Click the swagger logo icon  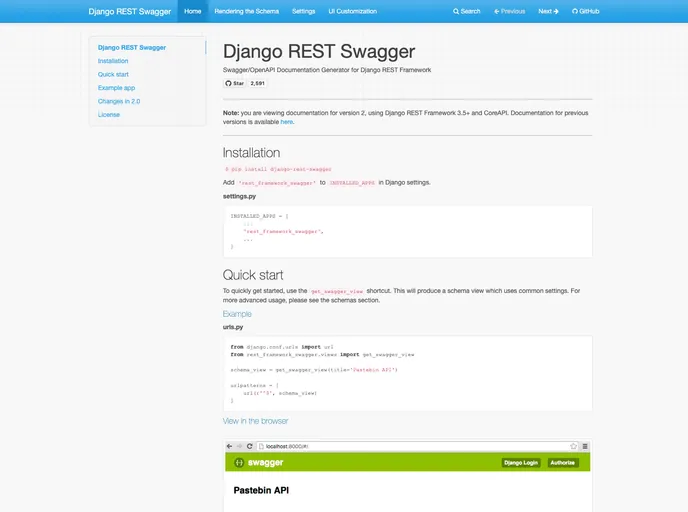coord(239,462)
